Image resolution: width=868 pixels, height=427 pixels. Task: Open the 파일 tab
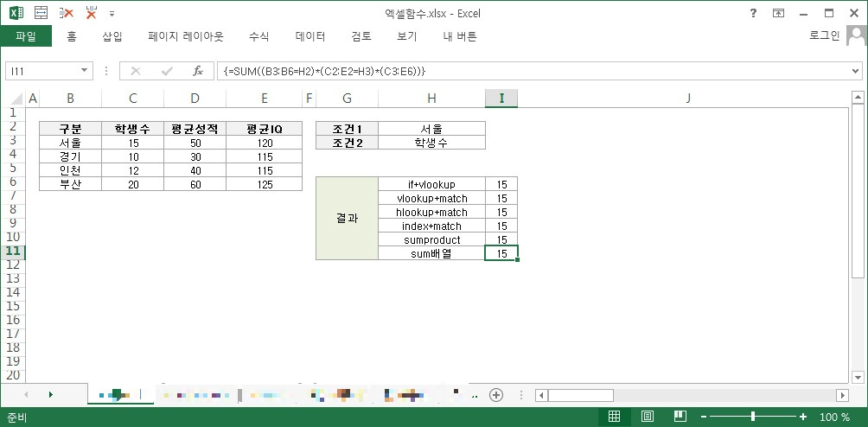(26, 36)
